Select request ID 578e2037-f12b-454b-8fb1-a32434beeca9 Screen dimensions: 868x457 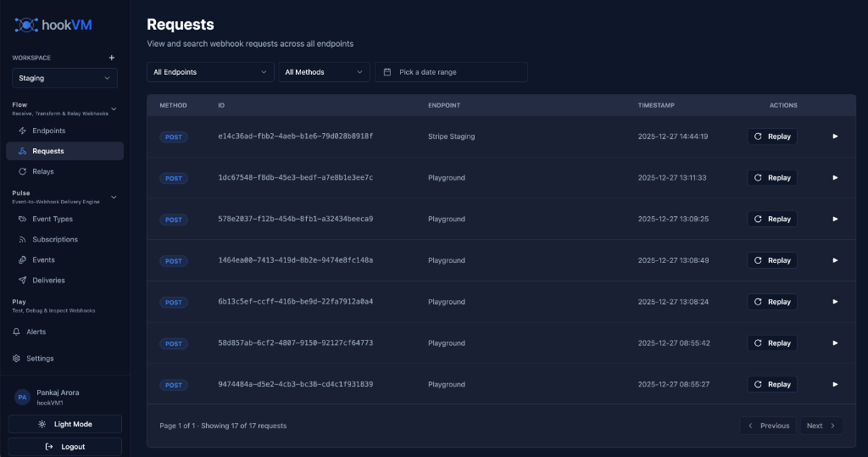296,219
